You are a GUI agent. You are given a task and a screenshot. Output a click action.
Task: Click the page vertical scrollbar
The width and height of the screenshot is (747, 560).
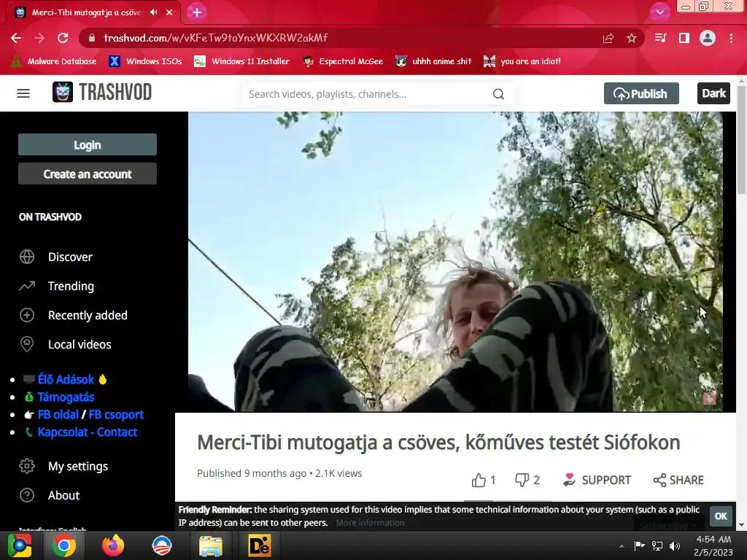[741, 141]
